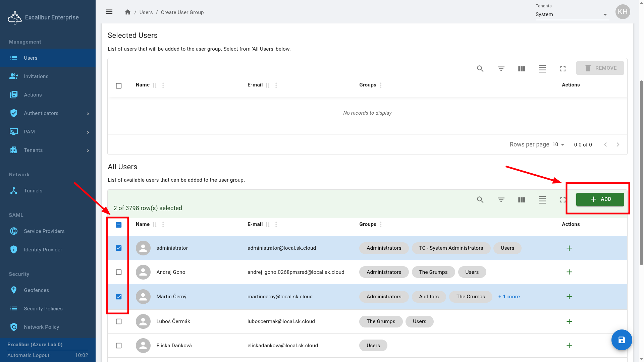The height and width of the screenshot is (362, 644).
Task: Click the hamburger menu icon
Action: point(109,12)
